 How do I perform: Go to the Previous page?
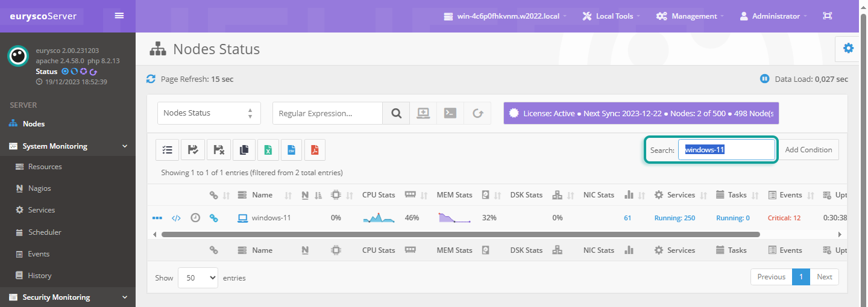771,277
